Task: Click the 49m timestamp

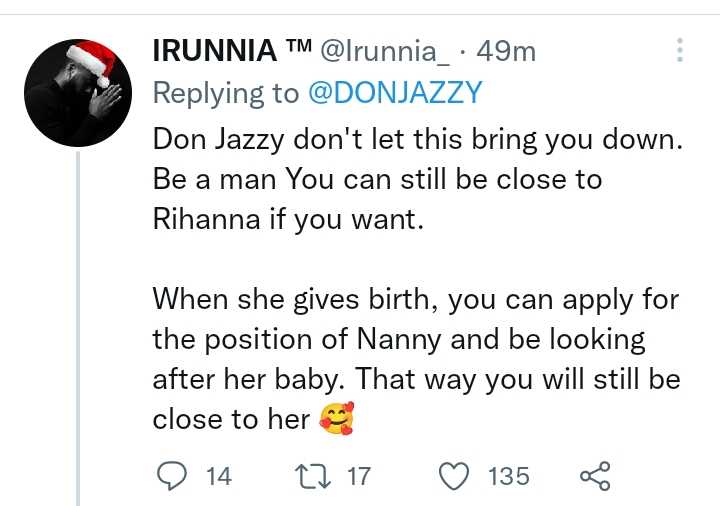Action: 509,51
